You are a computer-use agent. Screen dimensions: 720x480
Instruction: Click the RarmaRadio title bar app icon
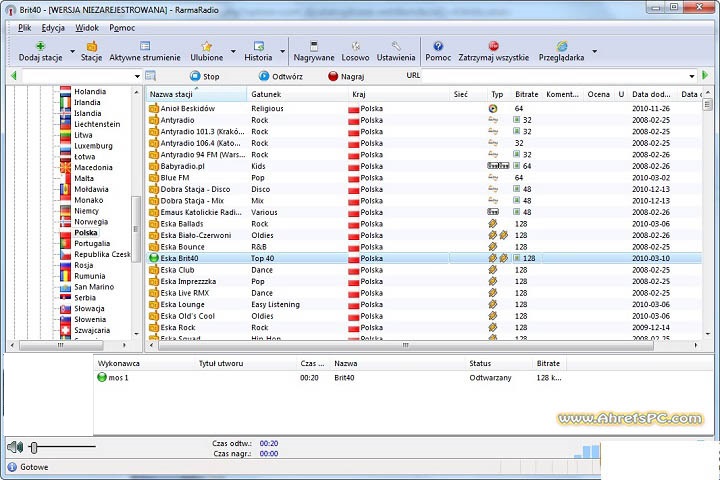tap(11, 10)
